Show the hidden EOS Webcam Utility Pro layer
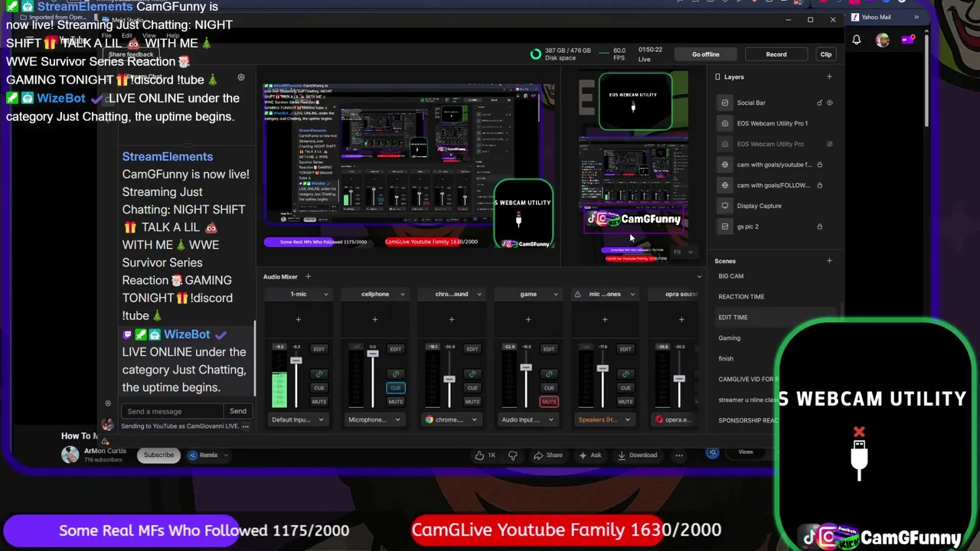Screen dimensions: 980x551 (829, 144)
